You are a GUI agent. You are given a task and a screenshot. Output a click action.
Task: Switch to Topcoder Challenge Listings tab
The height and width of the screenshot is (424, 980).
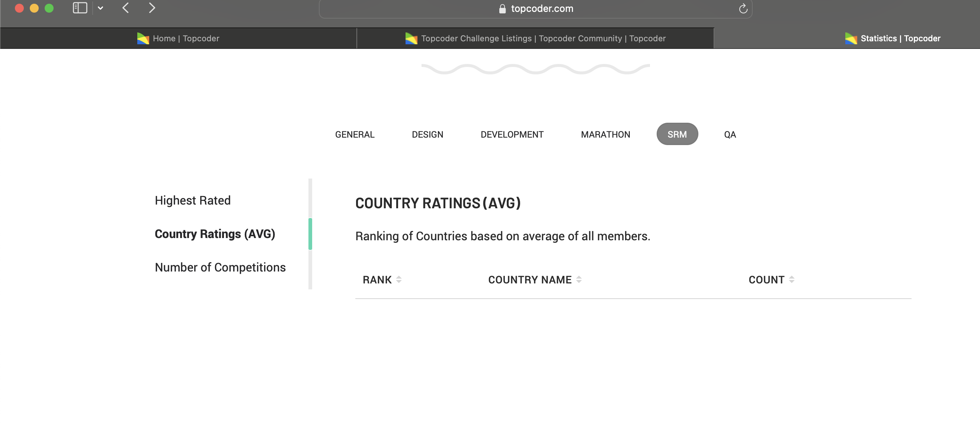point(535,38)
